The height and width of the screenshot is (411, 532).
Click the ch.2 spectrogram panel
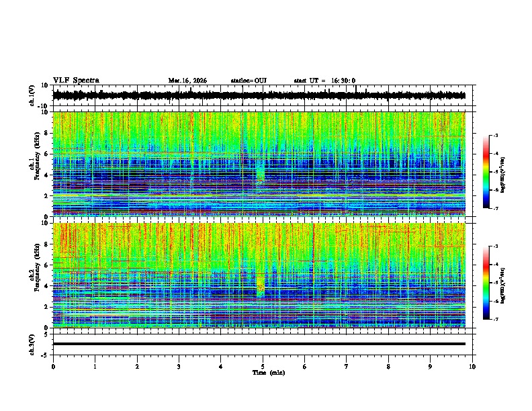click(259, 275)
